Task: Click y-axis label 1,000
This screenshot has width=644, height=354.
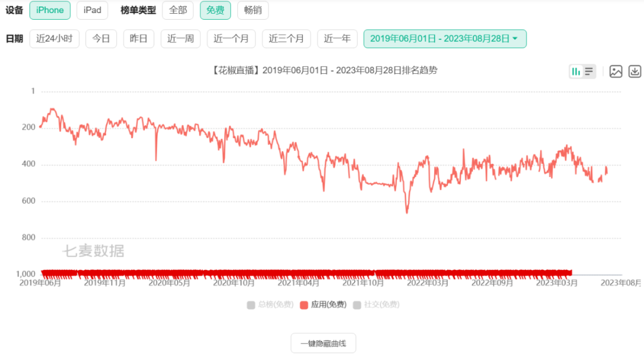Action: 26,274
